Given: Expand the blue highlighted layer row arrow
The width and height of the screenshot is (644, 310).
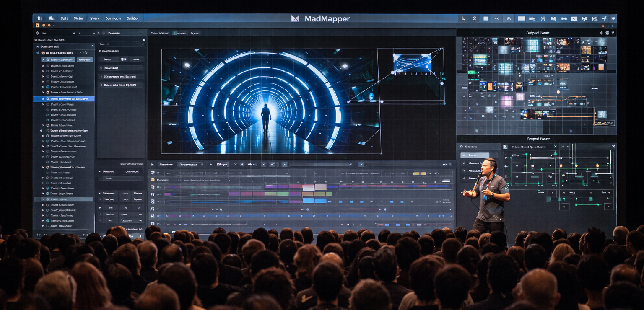Looking at the screenshot, I should point(43,99).
